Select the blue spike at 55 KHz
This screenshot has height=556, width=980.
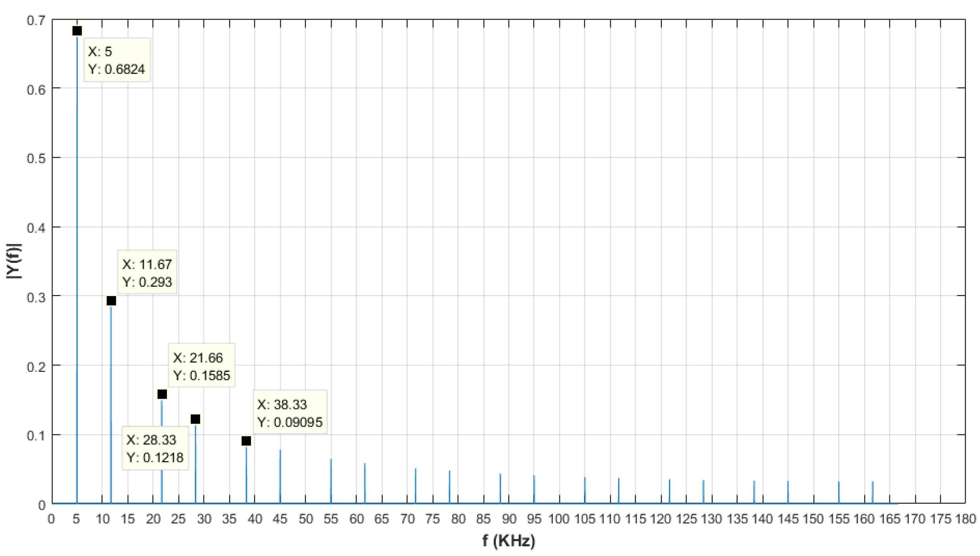click(x=331, y=482)
